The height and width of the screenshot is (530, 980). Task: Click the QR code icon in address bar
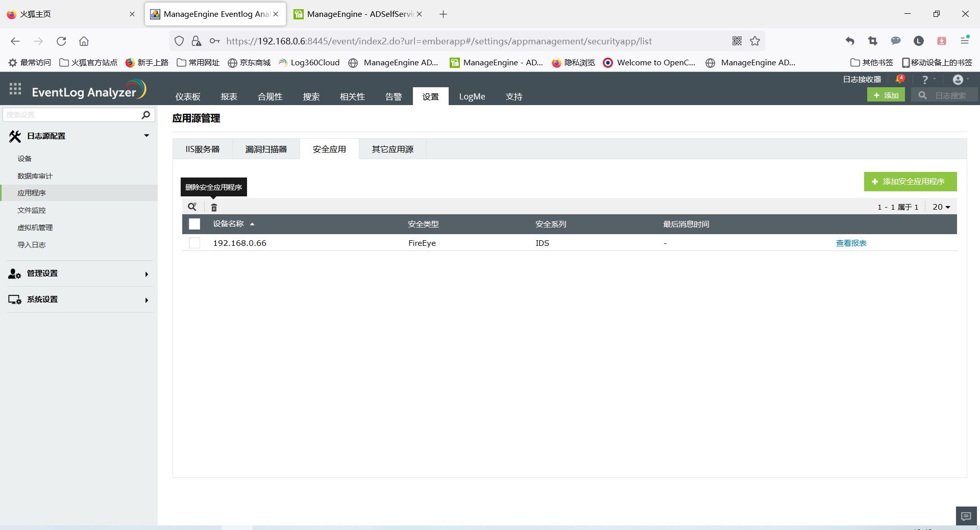[737, 41]
